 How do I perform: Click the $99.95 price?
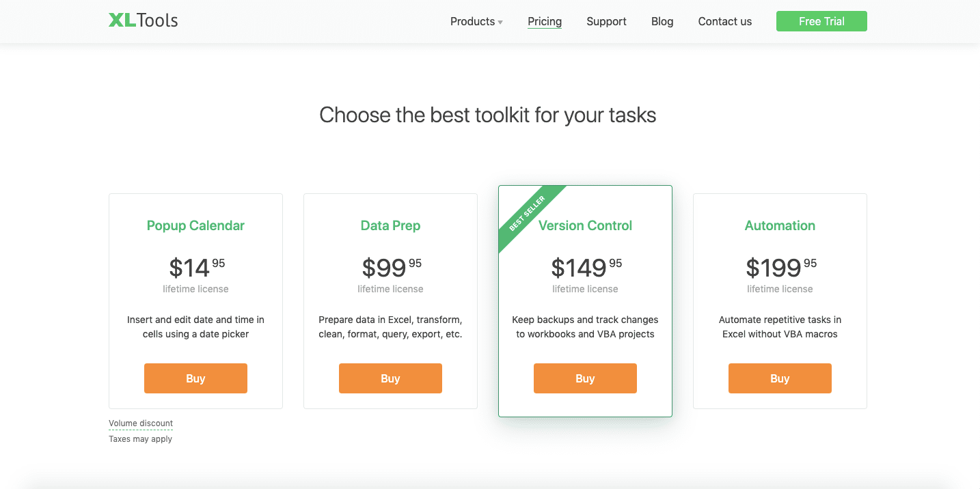tap(392, 267)
